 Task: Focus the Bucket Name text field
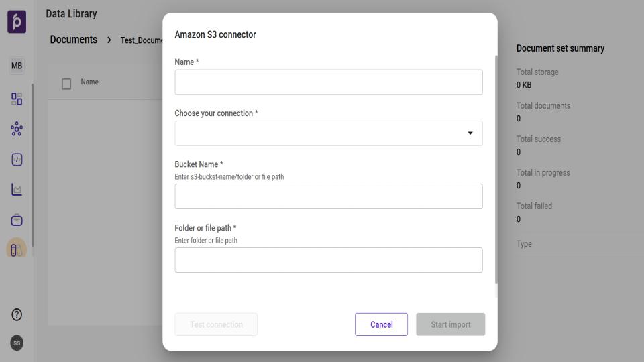328,196
